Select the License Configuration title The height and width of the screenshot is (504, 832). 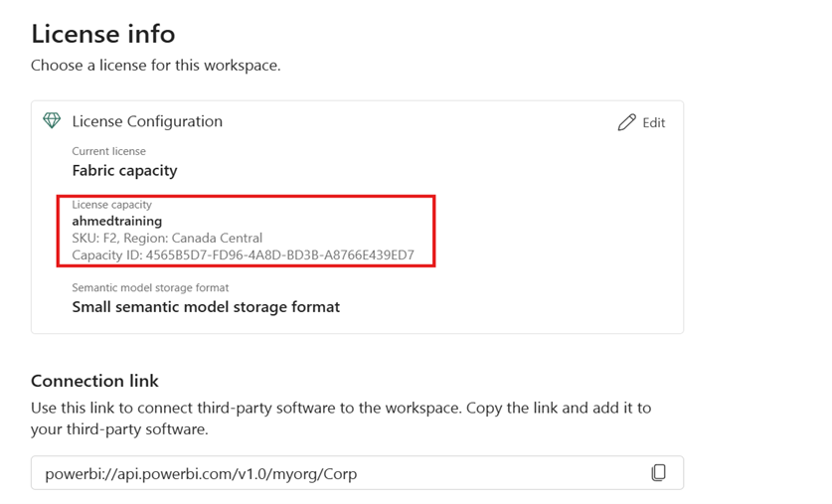(147, 121)
